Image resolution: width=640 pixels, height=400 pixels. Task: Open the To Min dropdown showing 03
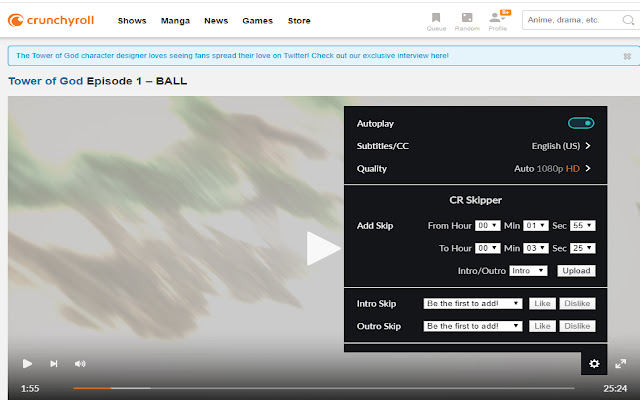[536, 248]
